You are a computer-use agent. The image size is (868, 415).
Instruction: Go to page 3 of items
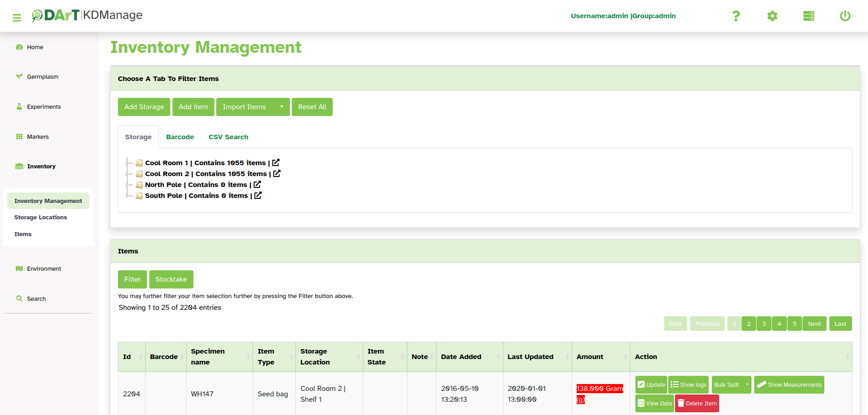[764, 324]
